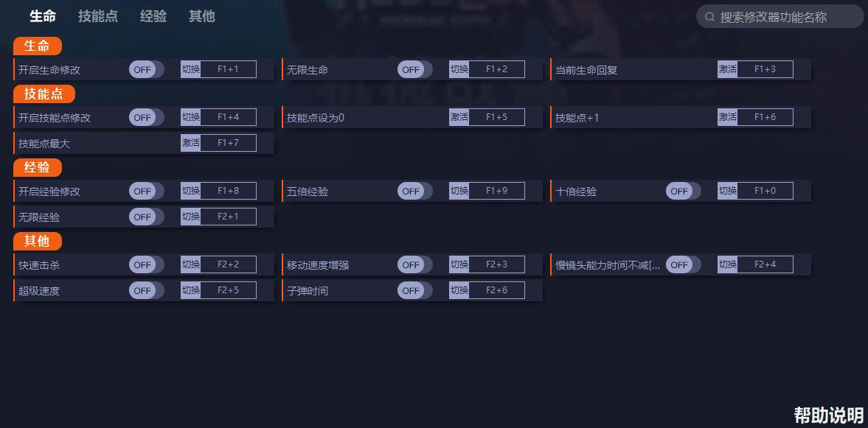Viewport: 868px width, 428px height.
Task: Toggle 开启生命修改 switch on
Action: tap(147, 70)
